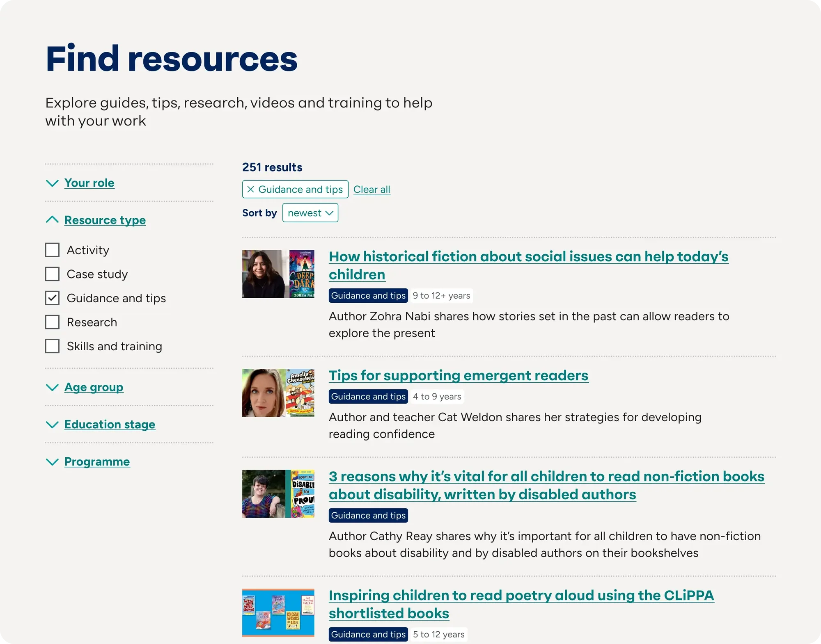Open the CLiPPA poetry shortlisted books article
The width and height of the screenshot is (821, 644).
521,596
